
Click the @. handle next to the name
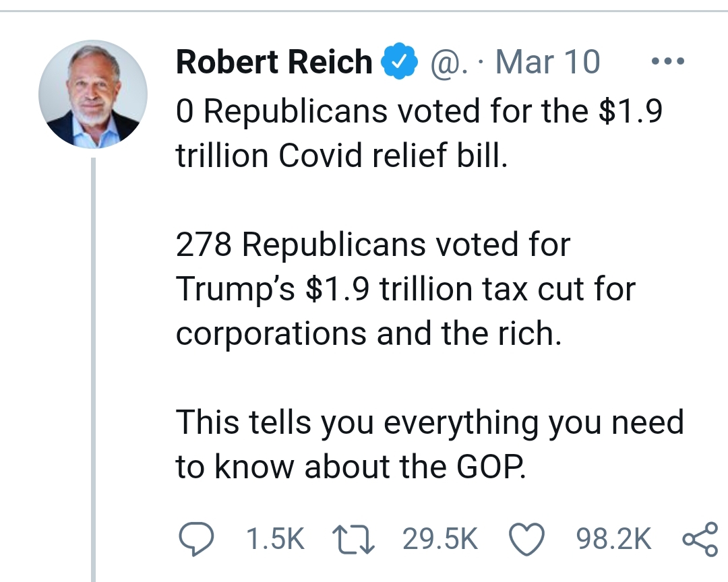443,63
